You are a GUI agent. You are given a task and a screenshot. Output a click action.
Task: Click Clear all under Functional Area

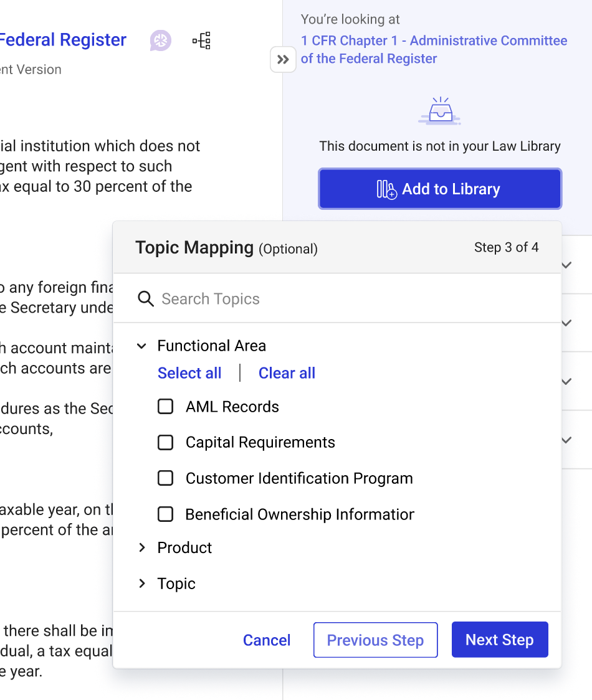pyautogui.click(x=287, y=373)
